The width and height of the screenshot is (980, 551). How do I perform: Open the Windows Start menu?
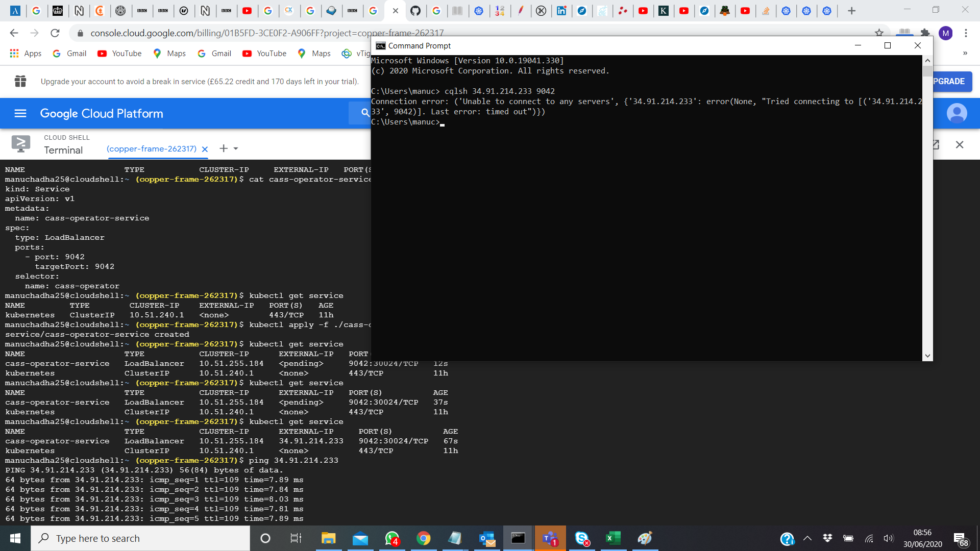15,538
